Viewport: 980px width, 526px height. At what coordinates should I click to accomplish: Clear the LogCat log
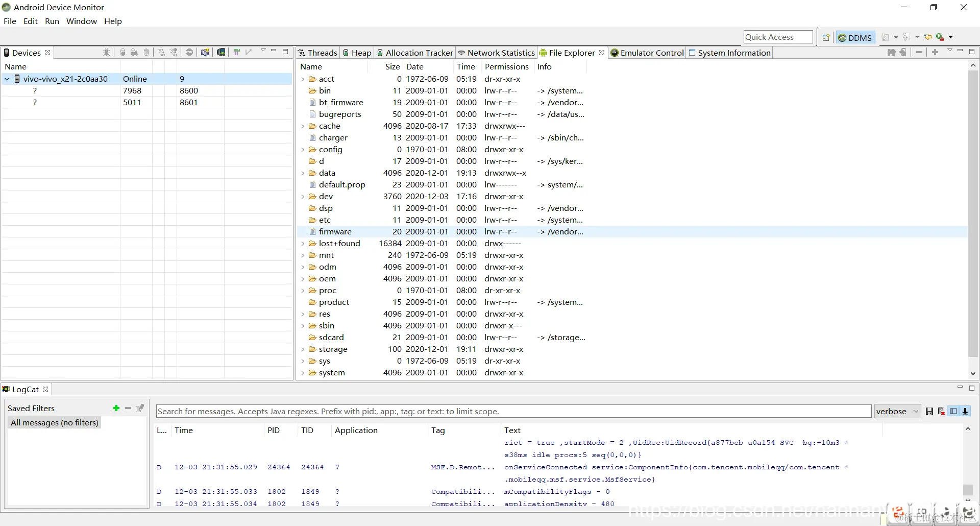coord(941,412)
